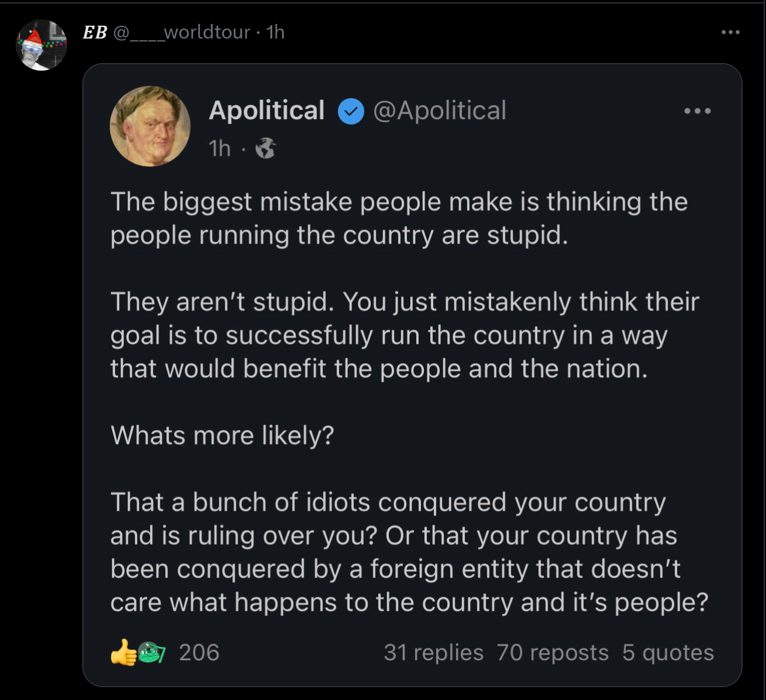
Task: Click the green frog reaction emoji
Action: click(x=151, y=652)
